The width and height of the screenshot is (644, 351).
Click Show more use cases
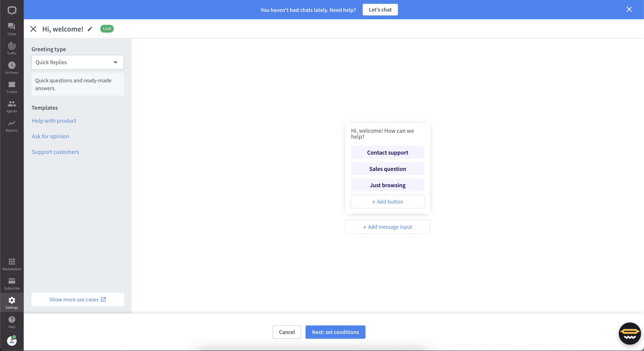pyautogui.click(x=78, y=299)
